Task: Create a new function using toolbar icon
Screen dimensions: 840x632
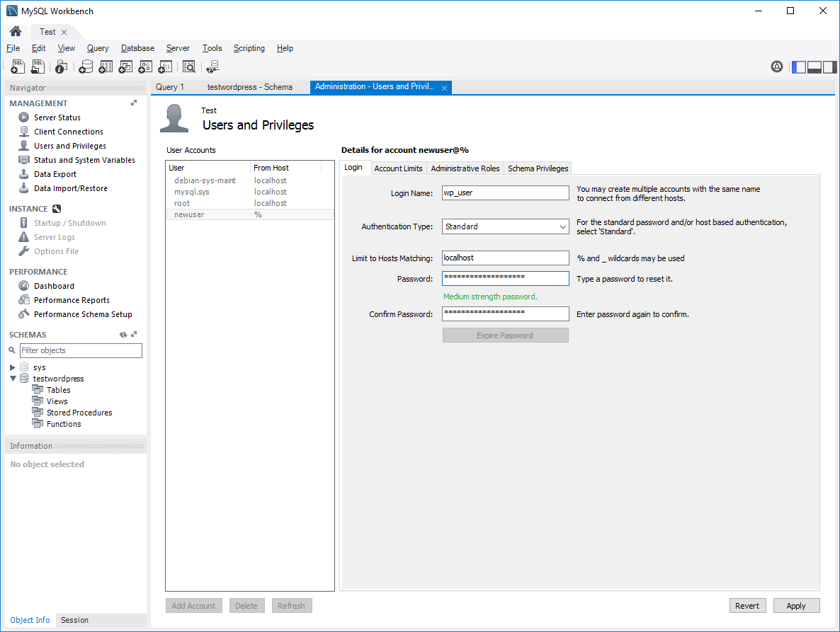Action: (165, 67)
